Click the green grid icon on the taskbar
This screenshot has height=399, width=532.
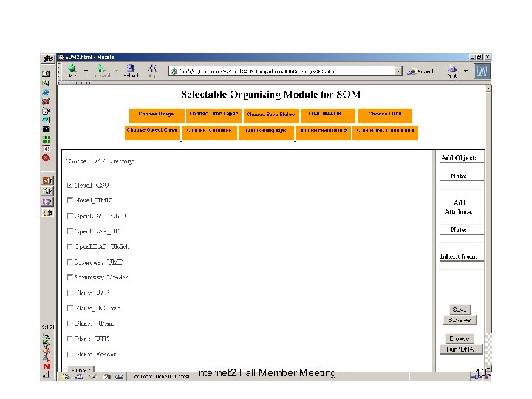46,139
